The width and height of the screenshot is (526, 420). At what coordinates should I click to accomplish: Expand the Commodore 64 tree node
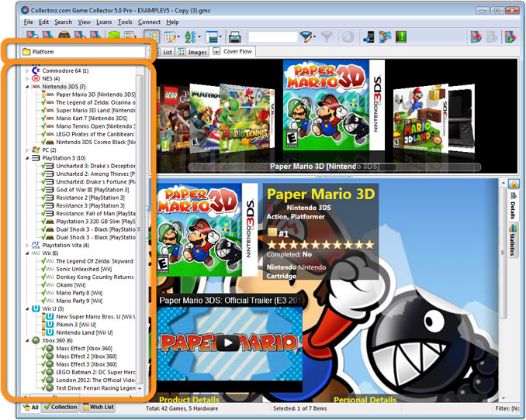click(x=27, y=71)
